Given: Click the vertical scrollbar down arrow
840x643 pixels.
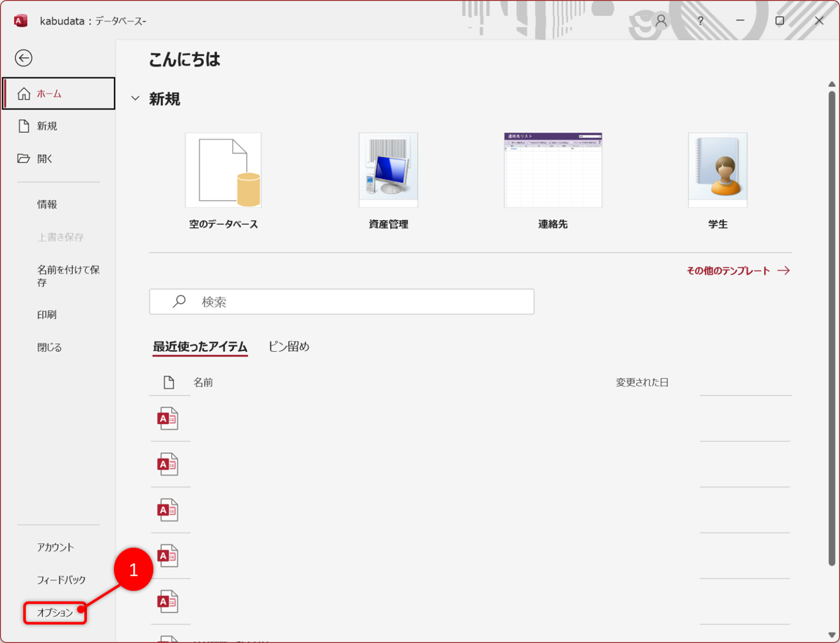Looking at the screenshot, I should click(x=831, y=635).
